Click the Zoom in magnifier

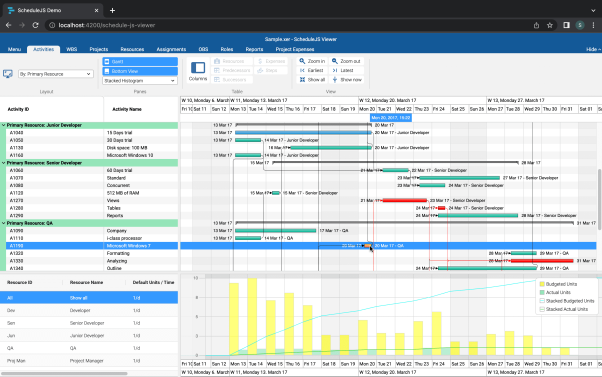[x=302, y=61]
